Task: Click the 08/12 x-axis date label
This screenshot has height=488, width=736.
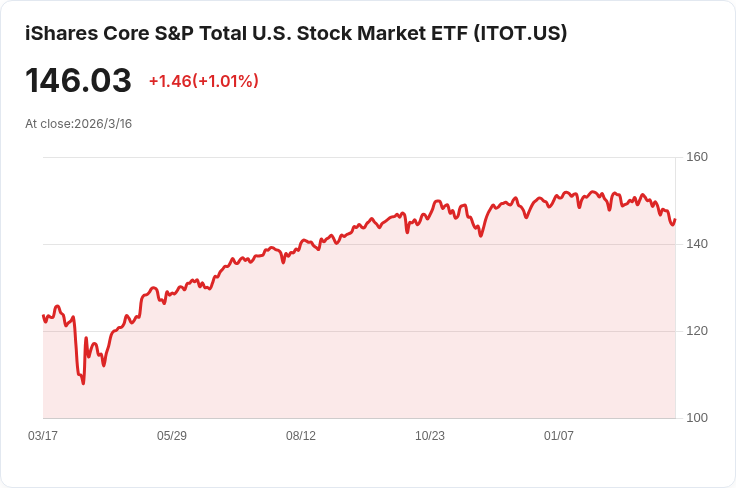Action: 301,436
